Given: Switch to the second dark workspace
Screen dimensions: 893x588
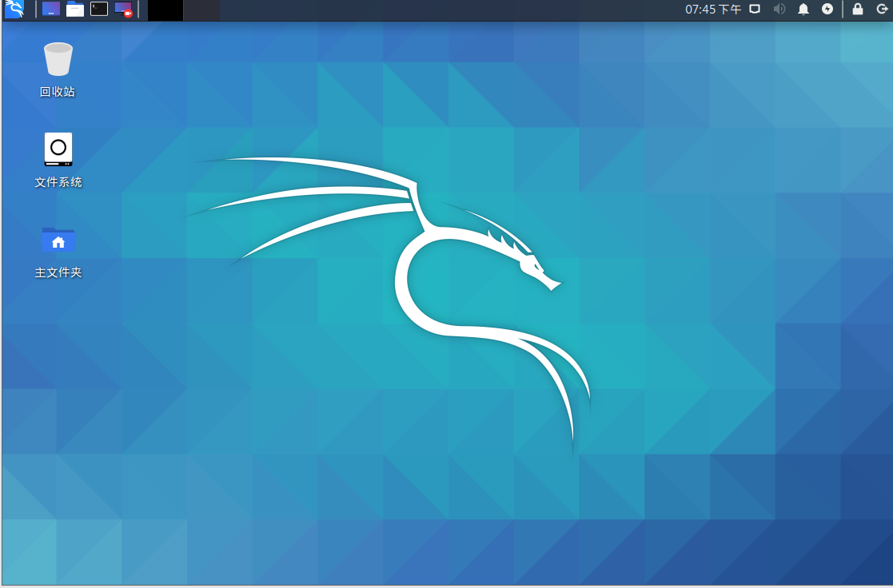Looking at the screenshot, I should click(201, 10).
